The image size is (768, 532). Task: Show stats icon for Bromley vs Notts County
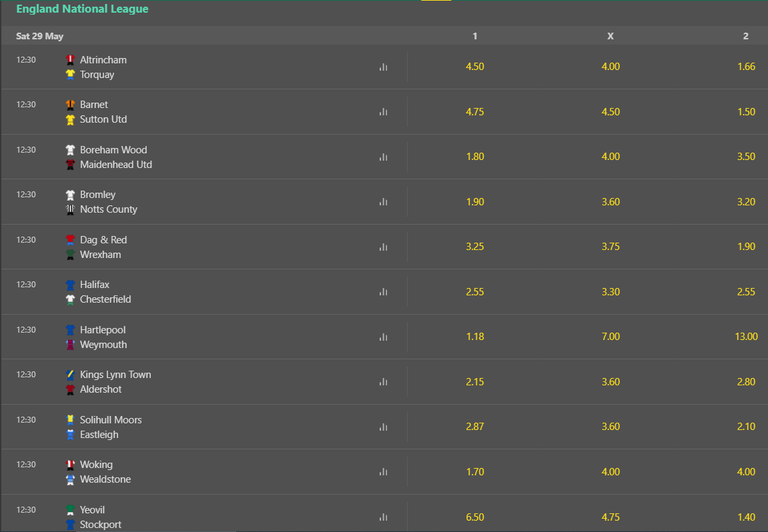click(383, 201)
